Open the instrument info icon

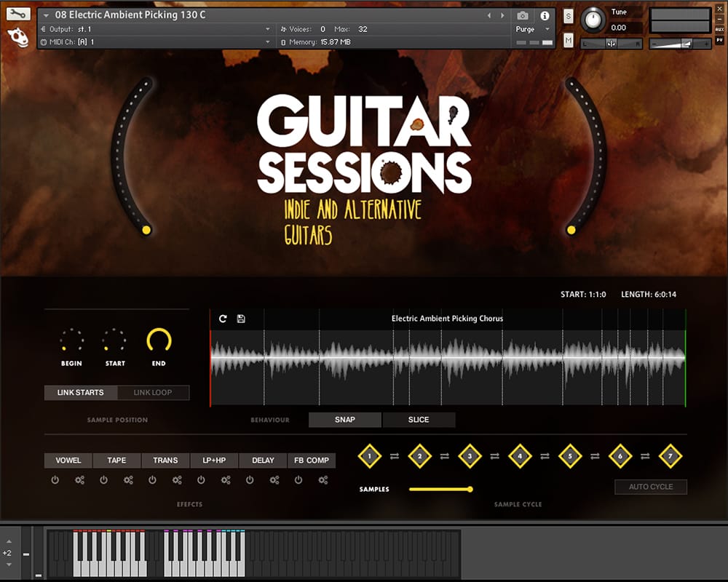545,15
